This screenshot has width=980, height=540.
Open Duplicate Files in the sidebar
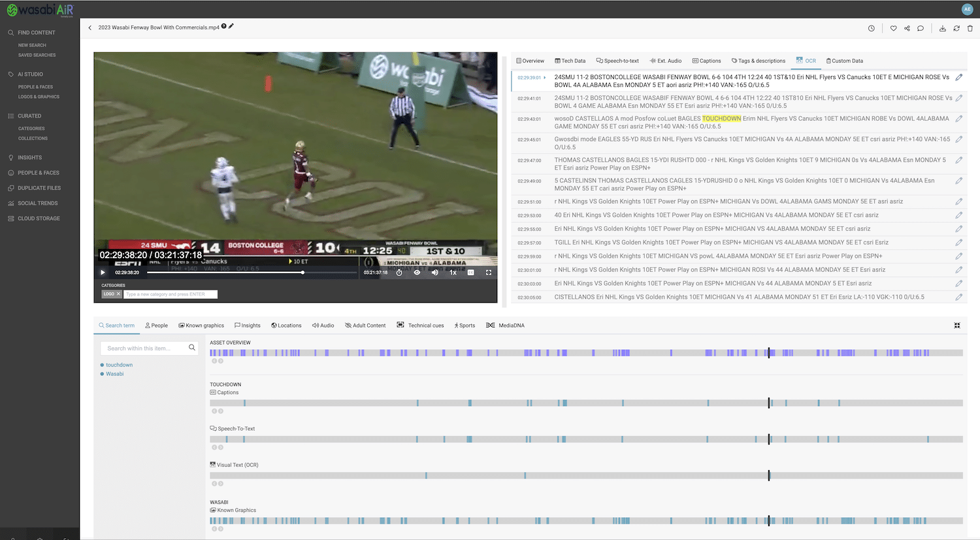34,188
